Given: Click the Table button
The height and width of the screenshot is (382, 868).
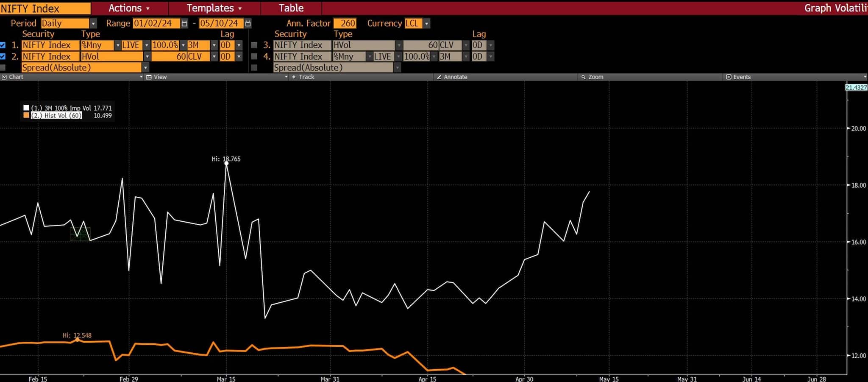Looking at the screenshot, I should point(291,8).
